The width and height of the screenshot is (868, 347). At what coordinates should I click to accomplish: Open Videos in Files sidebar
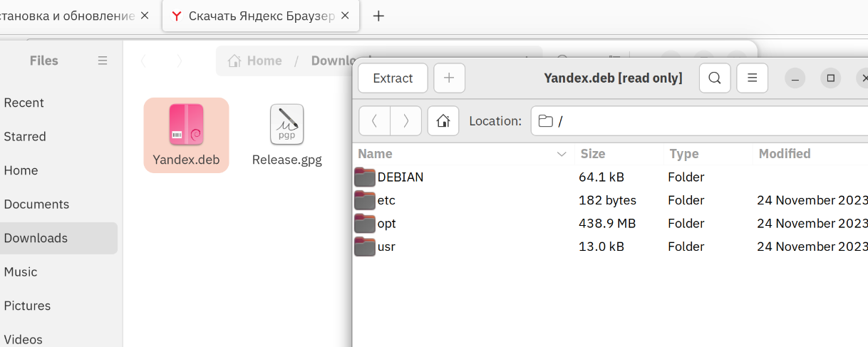[58, 339]
